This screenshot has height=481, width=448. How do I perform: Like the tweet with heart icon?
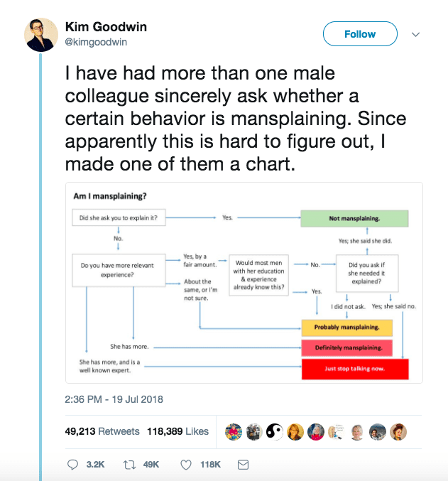186,465
